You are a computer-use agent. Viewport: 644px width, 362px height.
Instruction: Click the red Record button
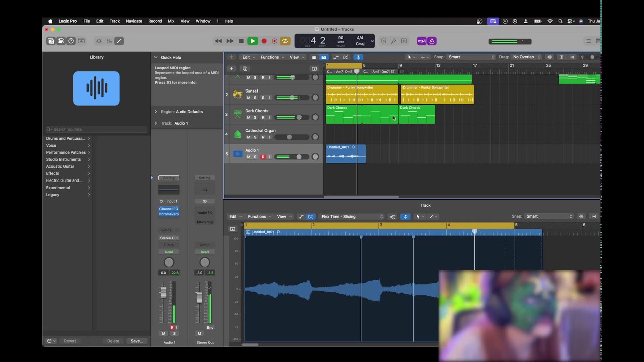(264, 41)
